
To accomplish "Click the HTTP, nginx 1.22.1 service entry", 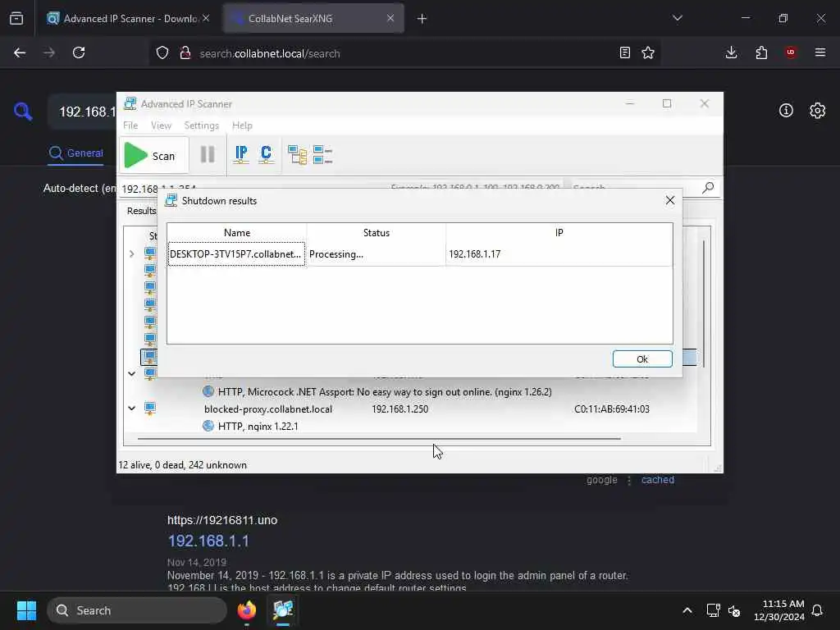I will point(258,426).
